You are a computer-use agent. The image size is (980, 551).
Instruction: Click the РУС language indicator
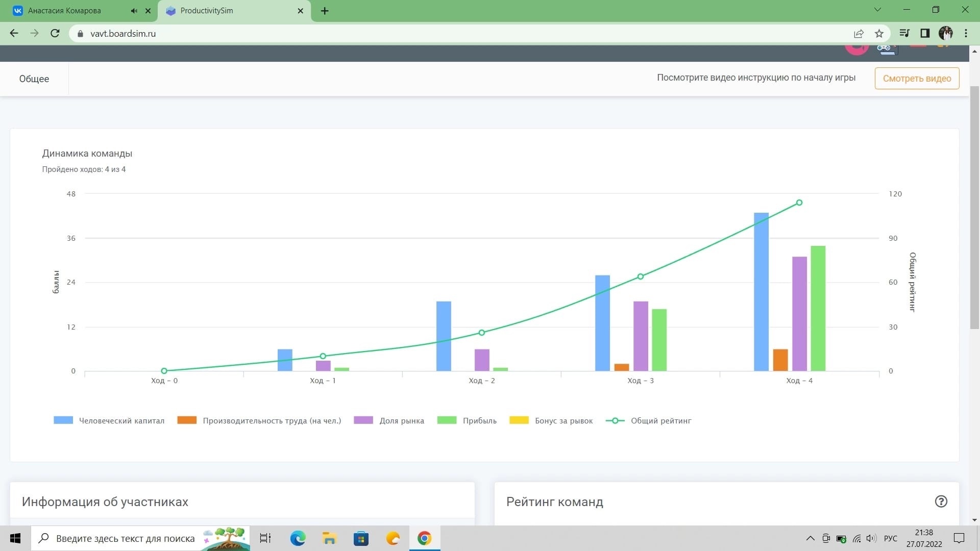(x=890, y=538)
